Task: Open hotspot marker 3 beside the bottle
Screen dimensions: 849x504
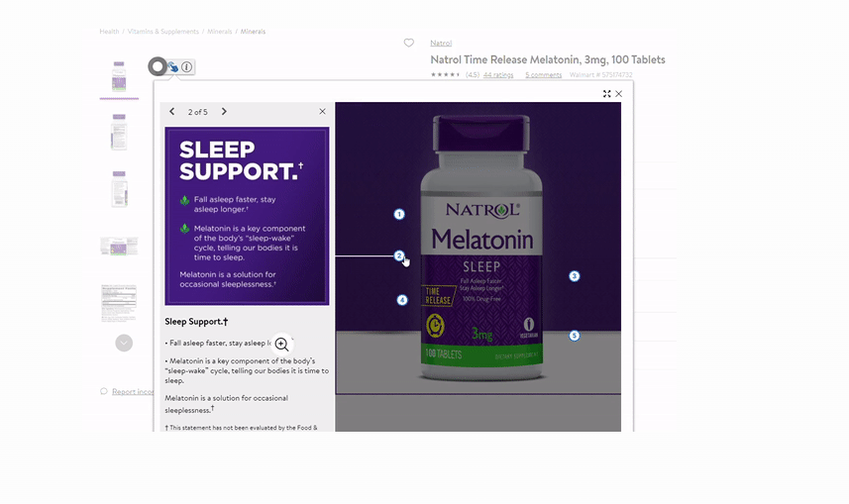Action: pos(574,276)
